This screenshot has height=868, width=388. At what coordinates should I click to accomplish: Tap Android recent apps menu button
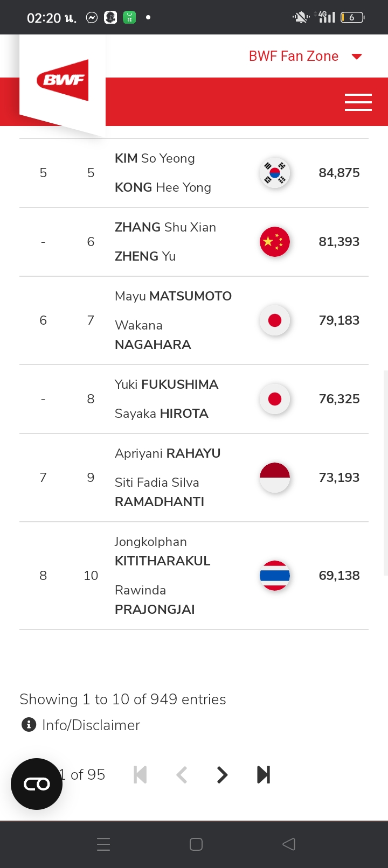(x=103, y=844)
